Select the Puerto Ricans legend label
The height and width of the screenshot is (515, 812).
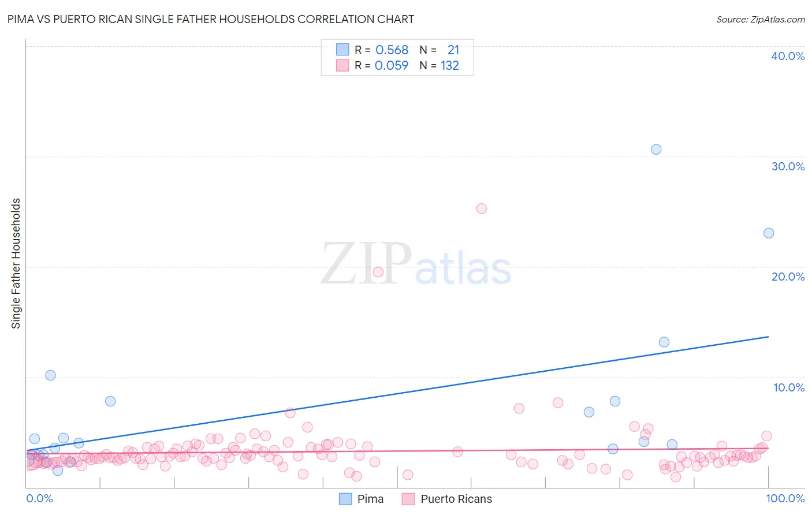(x=456, y=499)
